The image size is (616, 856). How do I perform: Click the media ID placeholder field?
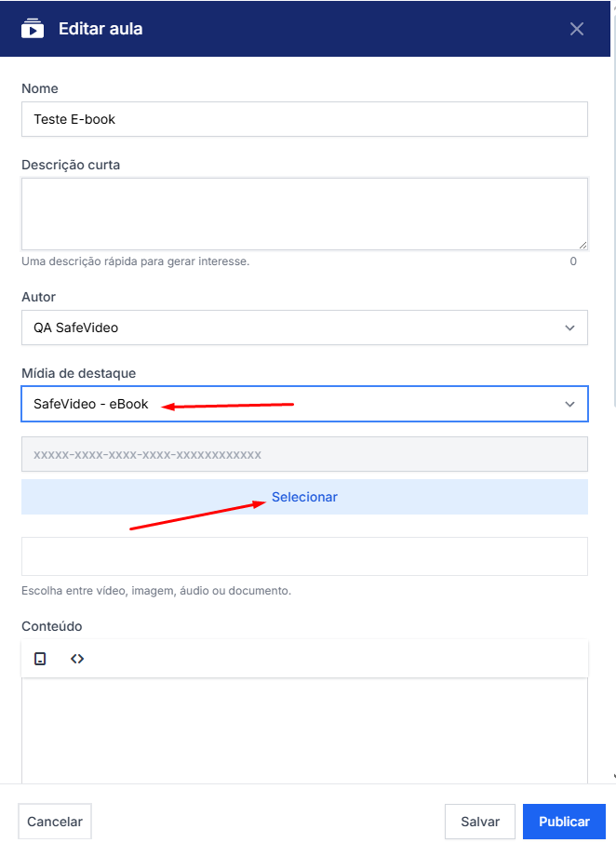(x=304, y=454)
